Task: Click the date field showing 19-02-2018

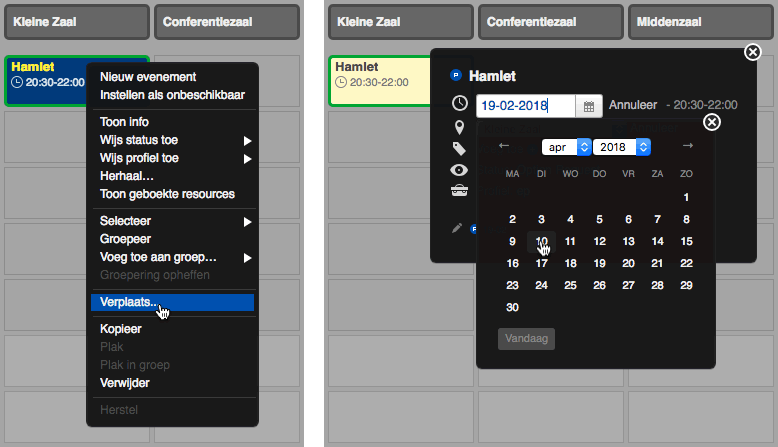Action: [x=525, y=105]
